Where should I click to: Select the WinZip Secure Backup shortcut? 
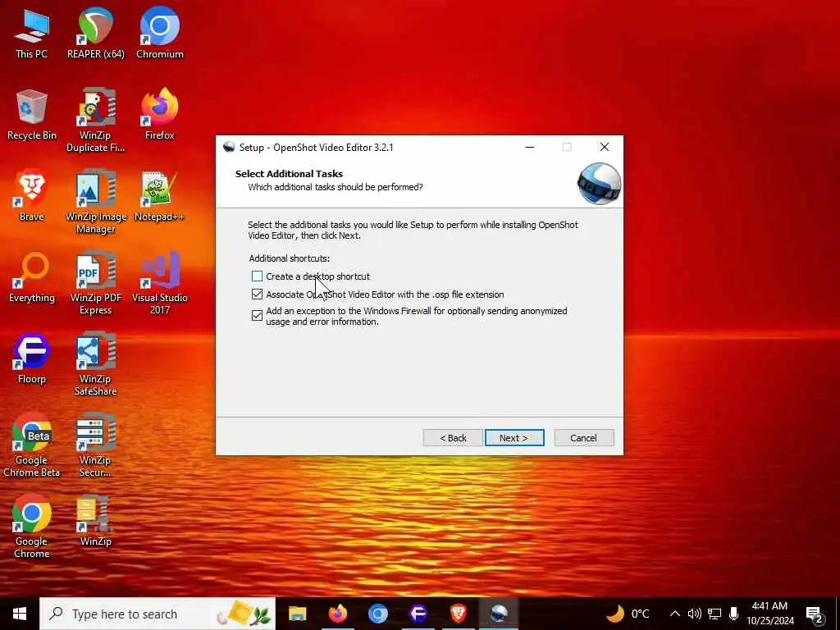(x=95, y=445)
